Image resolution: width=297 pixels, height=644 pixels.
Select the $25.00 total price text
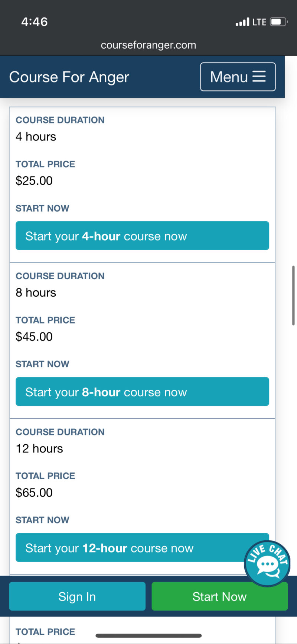34,181
